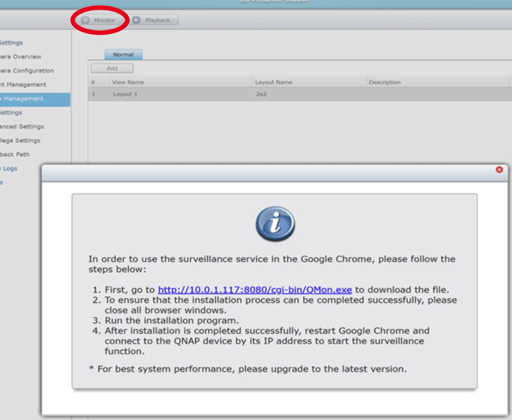Open Camera Overview in sidebar

[20, 57]
